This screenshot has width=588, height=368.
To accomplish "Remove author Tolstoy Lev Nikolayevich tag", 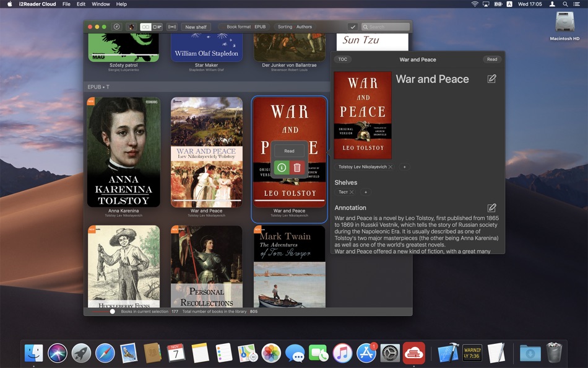I will coord(391,167).
